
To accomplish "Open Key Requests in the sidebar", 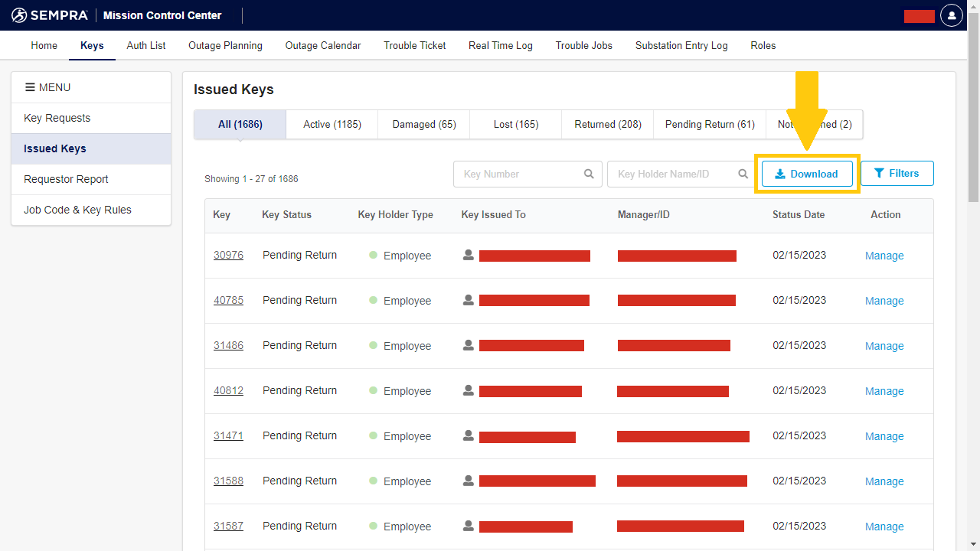I will tap(57, 118).
